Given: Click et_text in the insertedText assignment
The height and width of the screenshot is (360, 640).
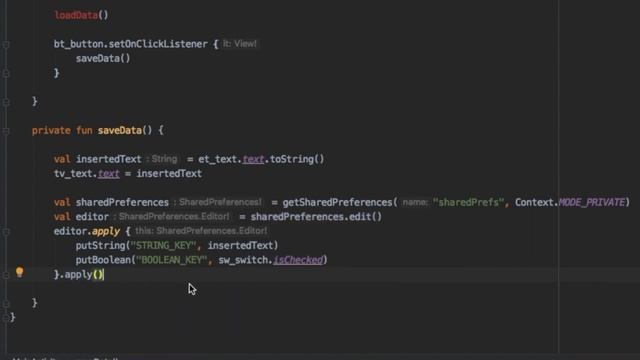Looking at the screenshot, I should (x=218, y=159).
